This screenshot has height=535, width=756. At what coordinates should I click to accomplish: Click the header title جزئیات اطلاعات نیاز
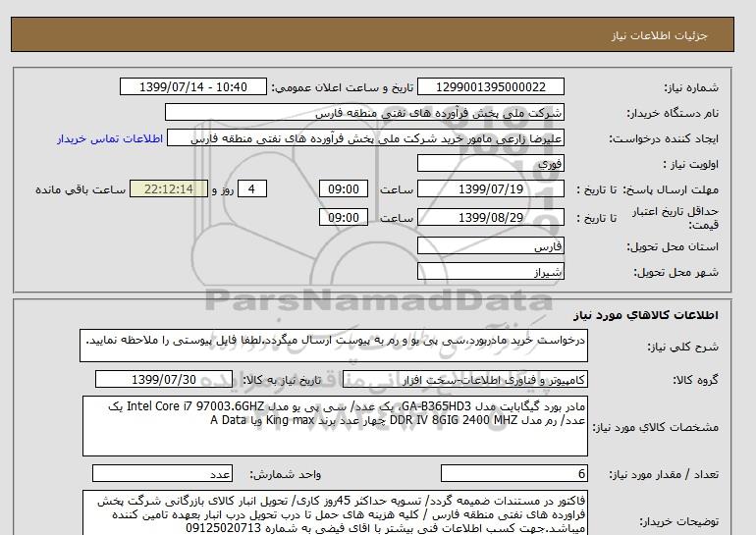coord(659,35)
